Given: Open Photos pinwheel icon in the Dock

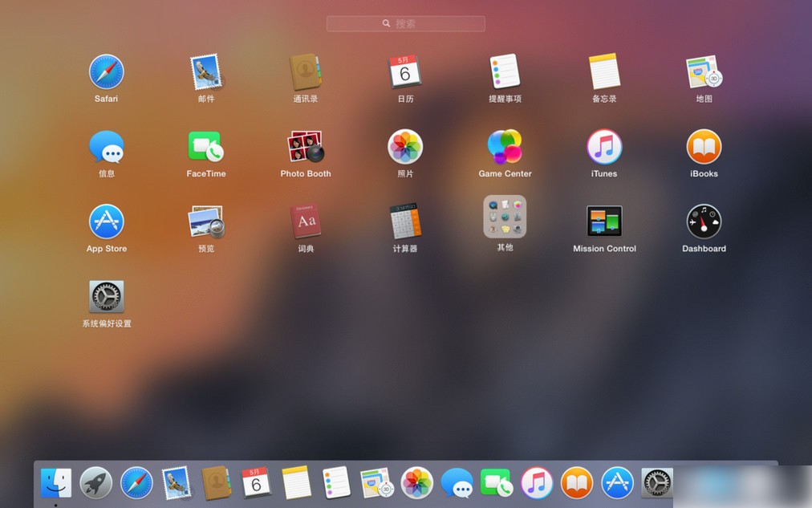Looking at the screenshot, I should point(417,482).
